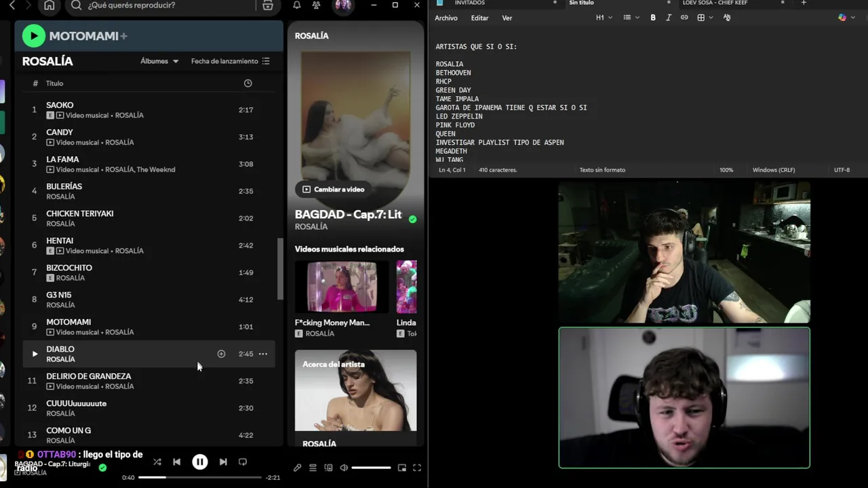The height and width of the screenshot is (488, 868).
Task: Click the song progress bar
Action: [x=200, y=478]
